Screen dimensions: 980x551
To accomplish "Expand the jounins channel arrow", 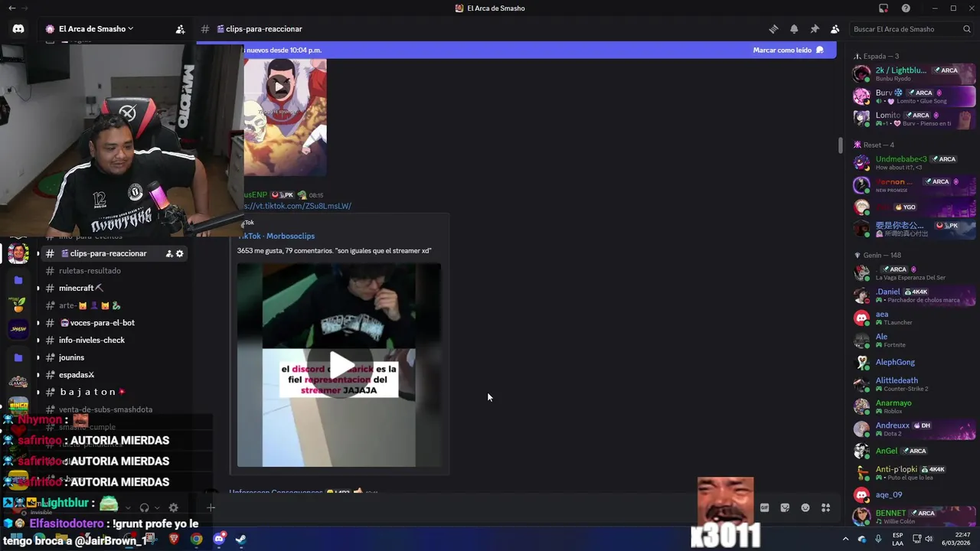I will pos(38,357).
